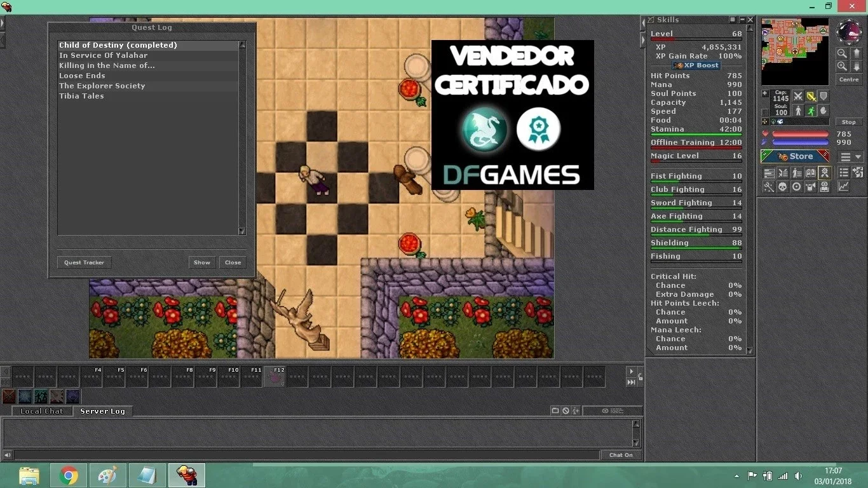
Task: Click the logout door icon
Action: click(857, 172)
